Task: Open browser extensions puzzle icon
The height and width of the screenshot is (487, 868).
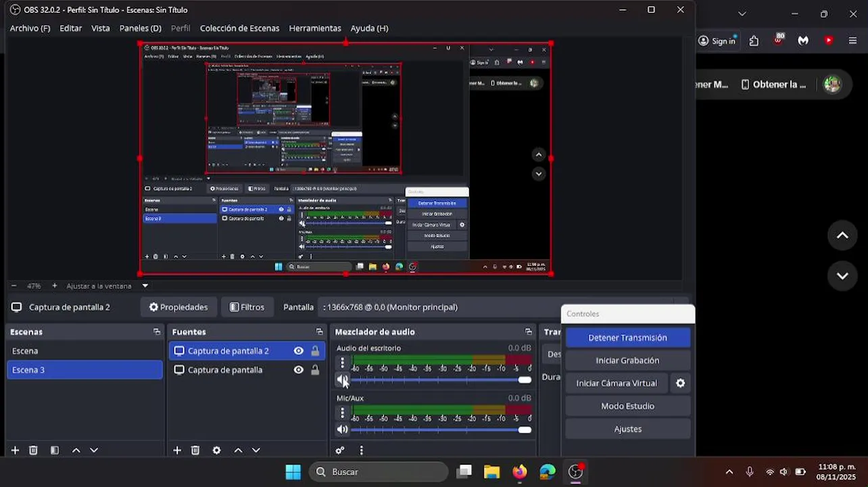Action: coord(754,41)
